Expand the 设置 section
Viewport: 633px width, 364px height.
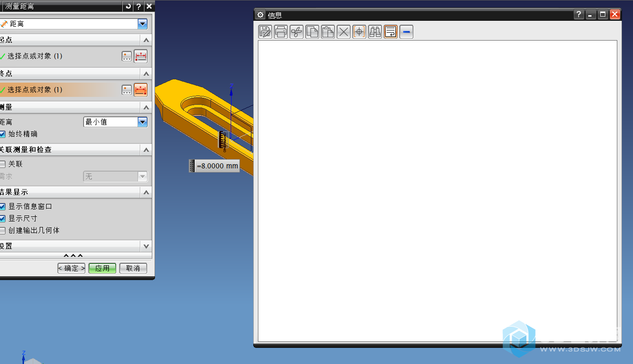tap(146, 246)
